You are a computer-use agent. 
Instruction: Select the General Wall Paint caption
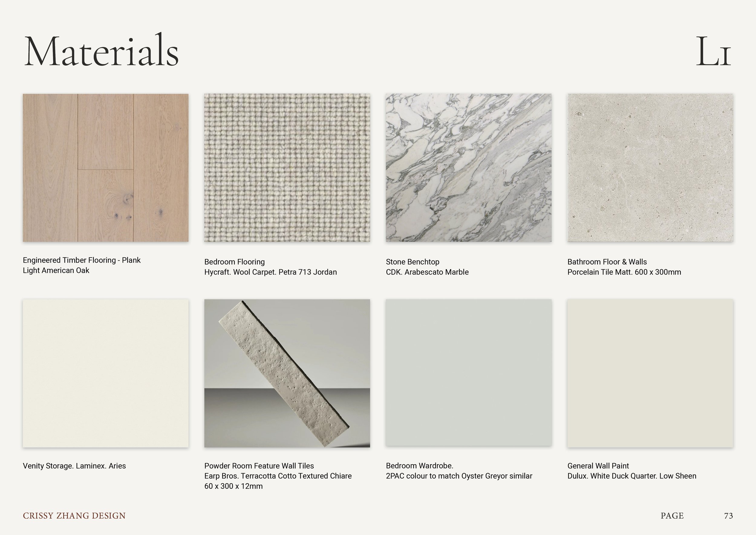(x=598, y=466)
